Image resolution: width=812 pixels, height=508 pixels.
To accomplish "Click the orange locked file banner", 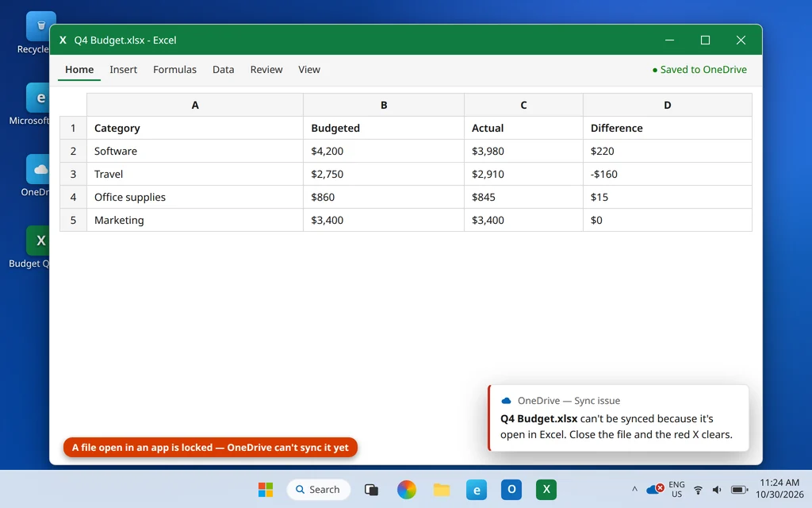I will 210,448.
